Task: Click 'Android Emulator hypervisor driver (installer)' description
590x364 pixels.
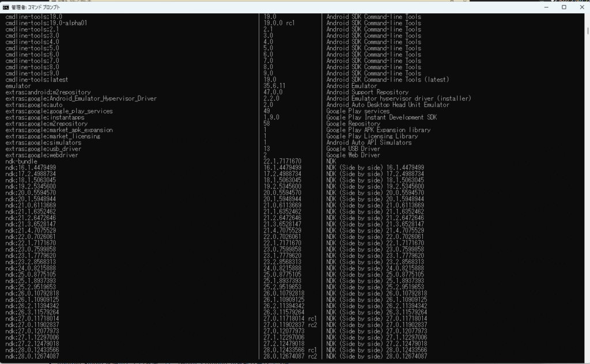Action: point(399,98)
